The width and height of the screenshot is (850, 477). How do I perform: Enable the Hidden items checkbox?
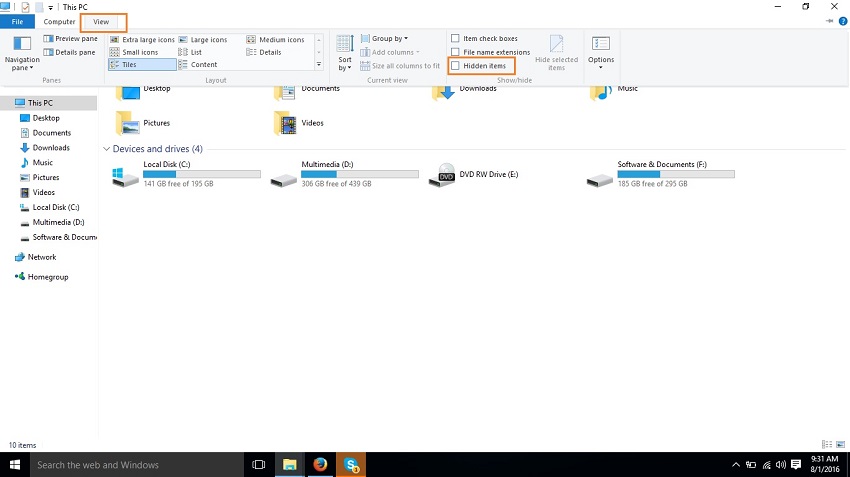click(456, 65)
